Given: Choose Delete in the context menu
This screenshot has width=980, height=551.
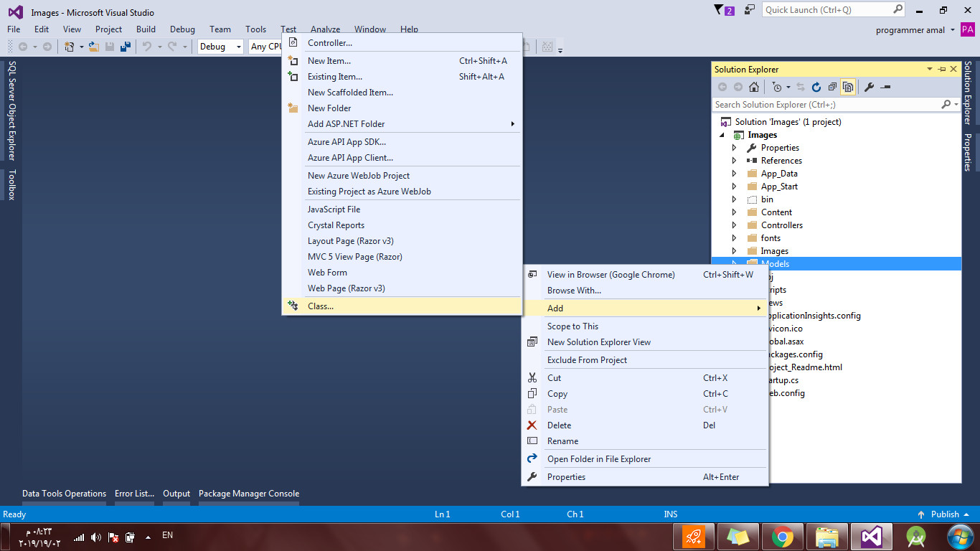Looking at the screenshot, I should tap(644, 425).
